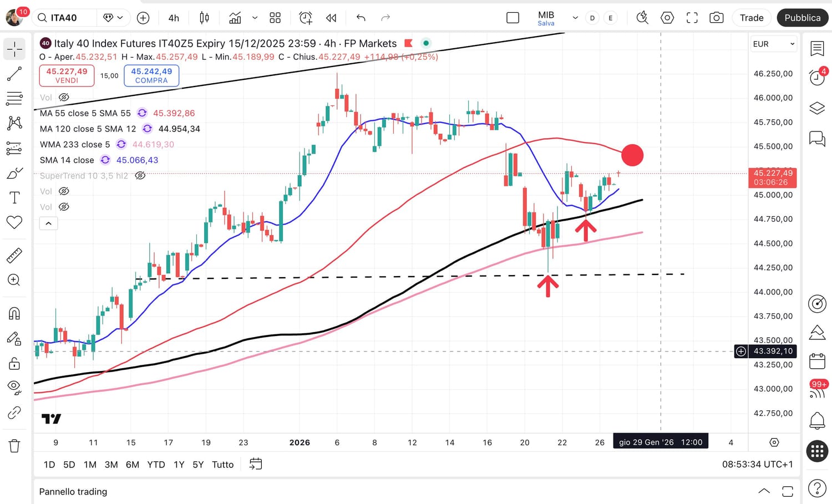Show the SuperTrend 10 3,5 hl2 indicator
Screen dimensions: 832x504
(140, 176)
